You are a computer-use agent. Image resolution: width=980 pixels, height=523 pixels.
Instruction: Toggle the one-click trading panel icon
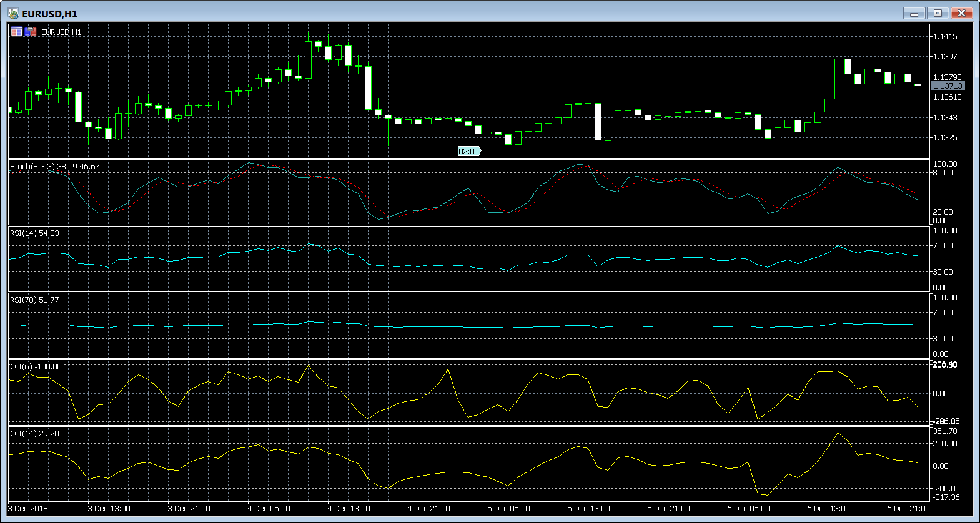click(x=31, y=32)
